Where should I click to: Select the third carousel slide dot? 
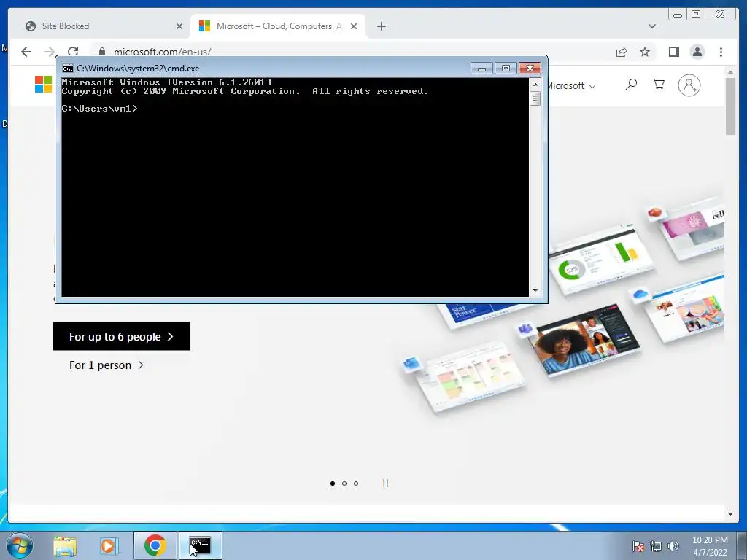356,483
